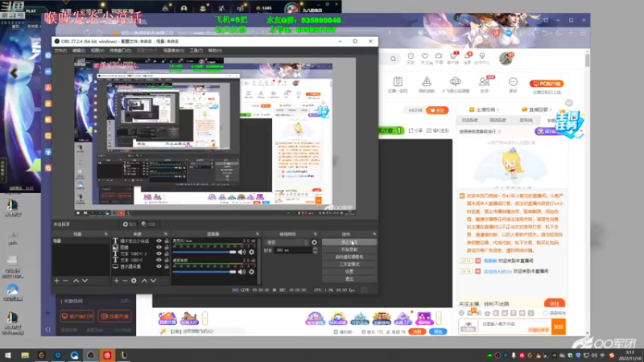Image resolution: width=644 pixels, height=362 pixels.
Task: Click the stepper on 300 ms transition duration
Action: tap(315, 250)
